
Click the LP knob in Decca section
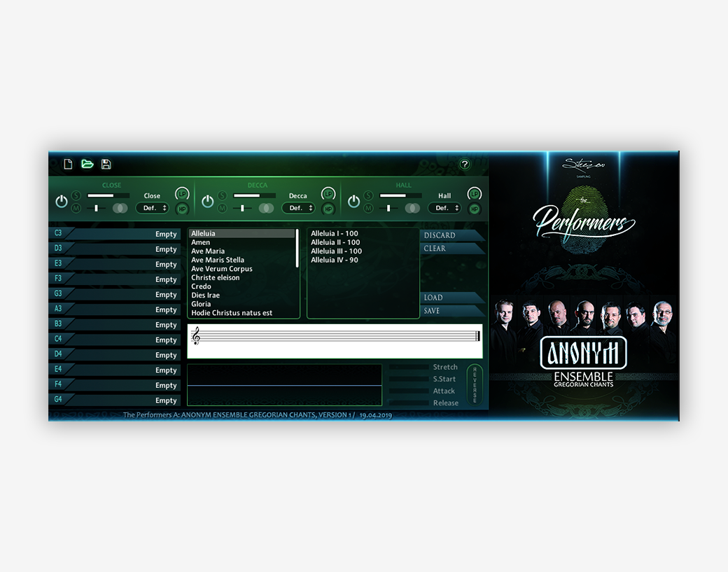(x=328, y=194)
